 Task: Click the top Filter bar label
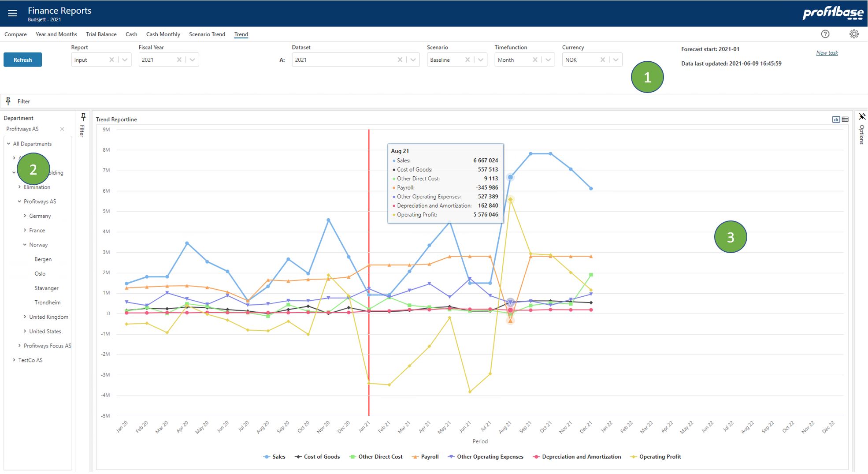point(24,101)
